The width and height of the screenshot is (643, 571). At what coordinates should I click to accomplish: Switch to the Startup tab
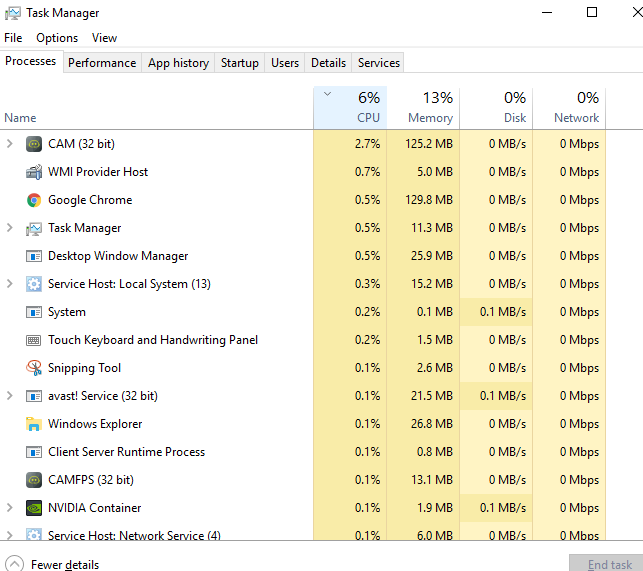click(239, 63)
